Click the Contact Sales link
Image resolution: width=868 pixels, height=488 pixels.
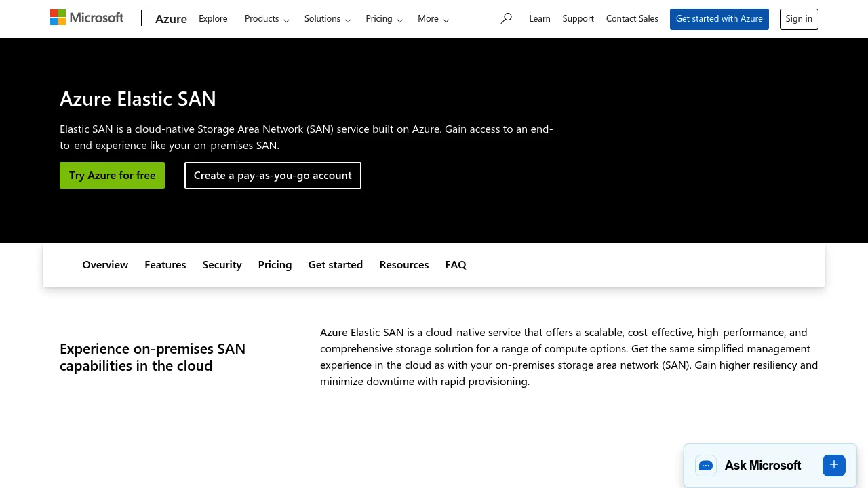[632, 19]
